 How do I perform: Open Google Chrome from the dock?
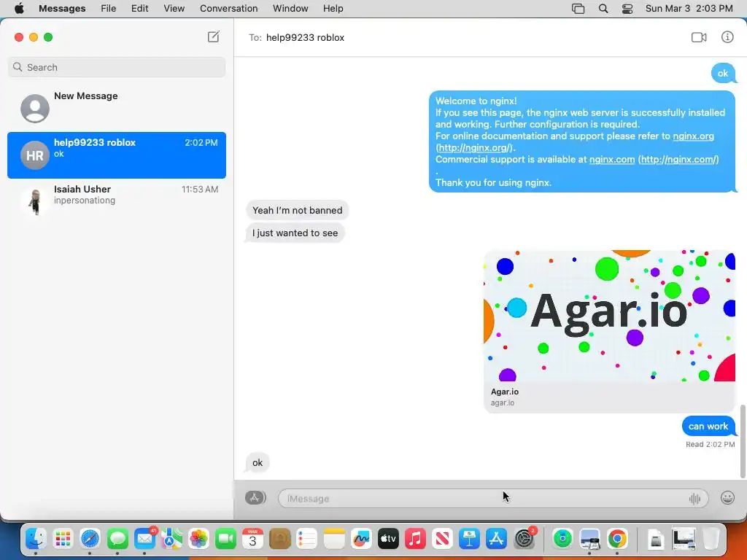coord(617,539)
